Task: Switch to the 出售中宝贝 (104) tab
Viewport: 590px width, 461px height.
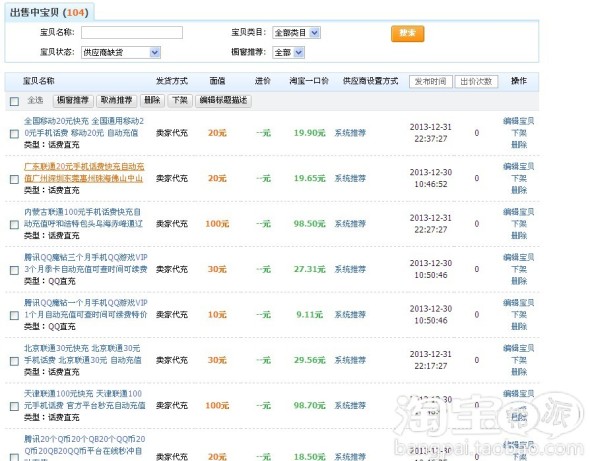Action: pos(49,12)
